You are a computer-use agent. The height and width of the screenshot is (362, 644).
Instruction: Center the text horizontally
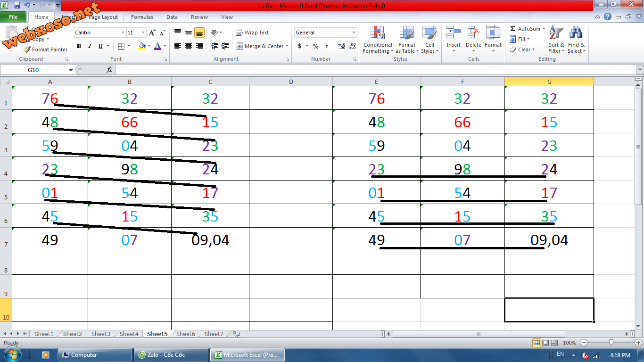(189, 46)
